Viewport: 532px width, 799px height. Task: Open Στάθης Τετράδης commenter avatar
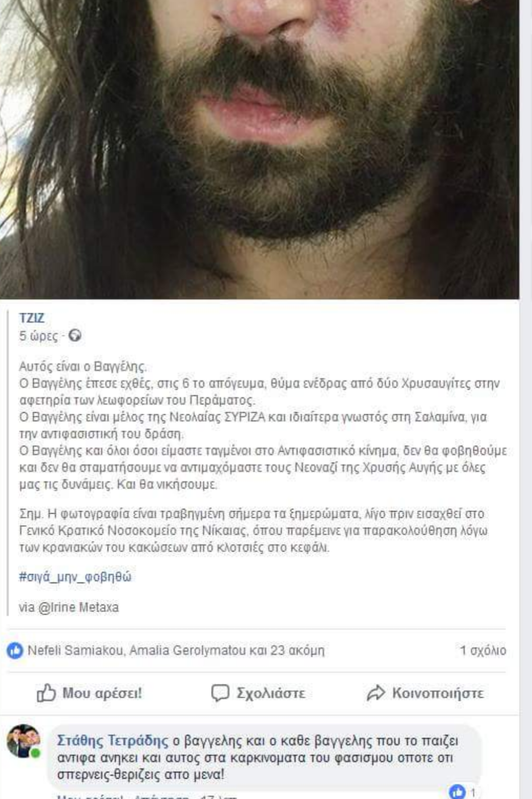tap(23, 740)
